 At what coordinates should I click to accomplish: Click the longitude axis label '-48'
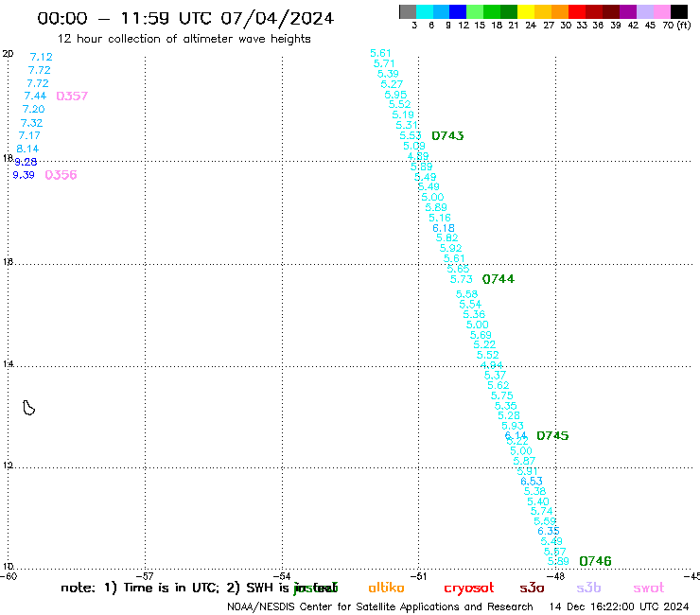[556, 576]
